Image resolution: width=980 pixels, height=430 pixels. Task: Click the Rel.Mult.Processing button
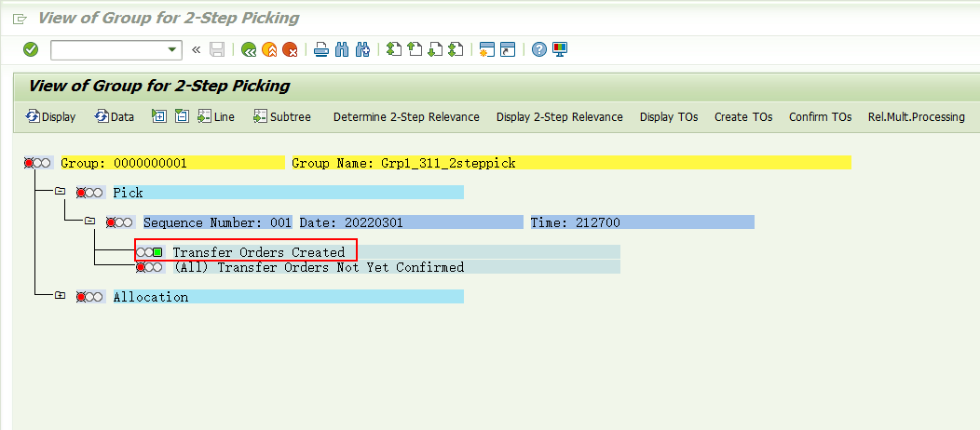pos(917,116)
